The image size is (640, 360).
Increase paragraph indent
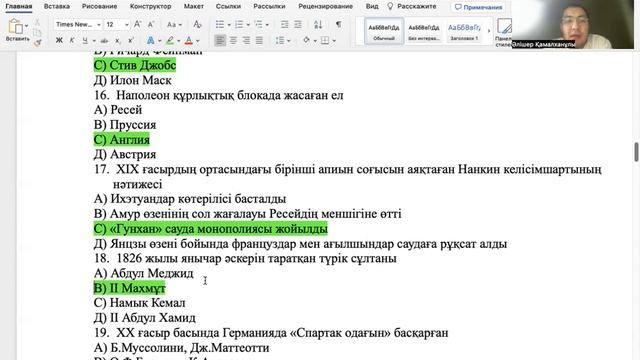298,24
